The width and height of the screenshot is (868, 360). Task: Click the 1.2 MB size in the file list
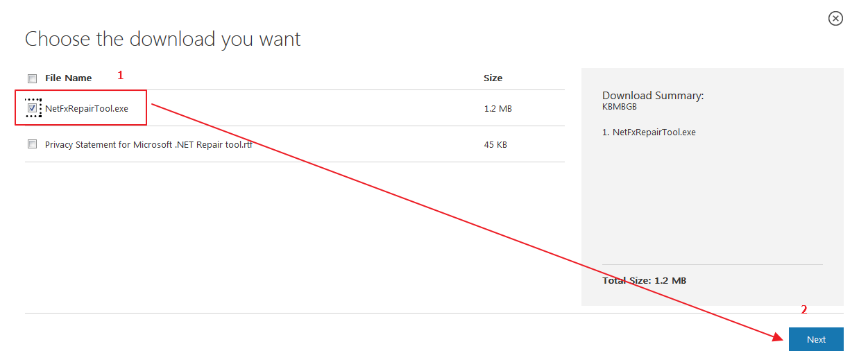(497, 108)
